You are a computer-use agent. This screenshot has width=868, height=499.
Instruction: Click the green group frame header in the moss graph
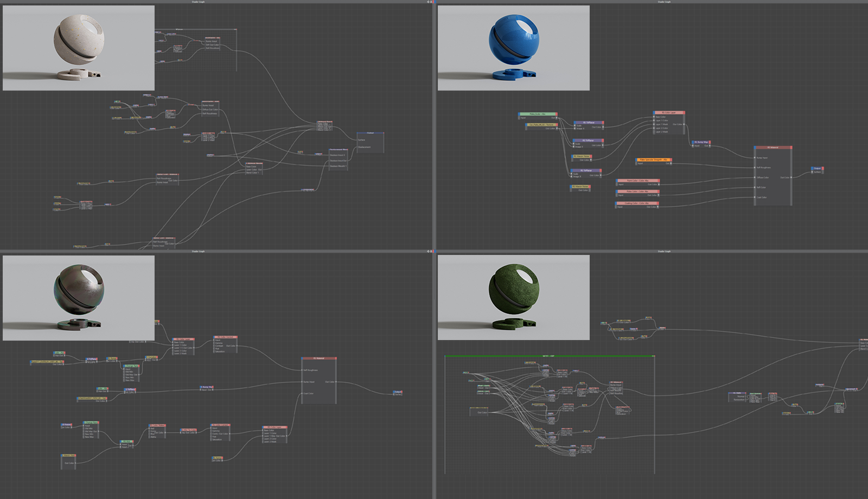click(549, 356)
